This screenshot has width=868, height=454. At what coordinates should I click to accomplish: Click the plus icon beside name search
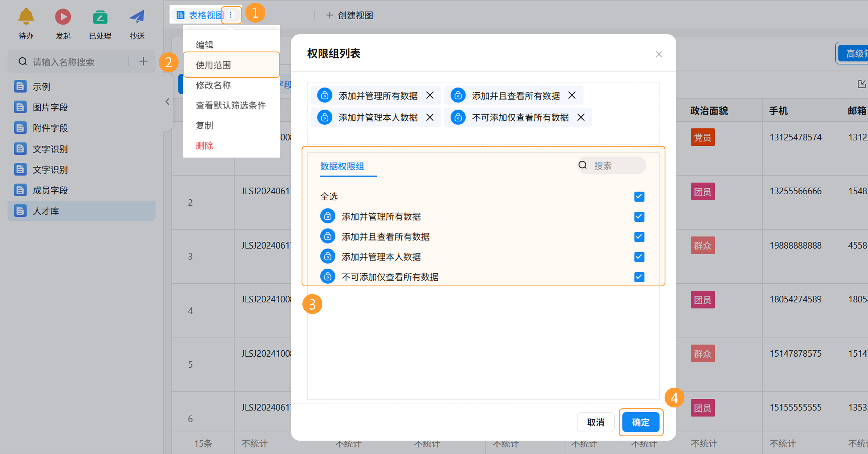[143, 61]
